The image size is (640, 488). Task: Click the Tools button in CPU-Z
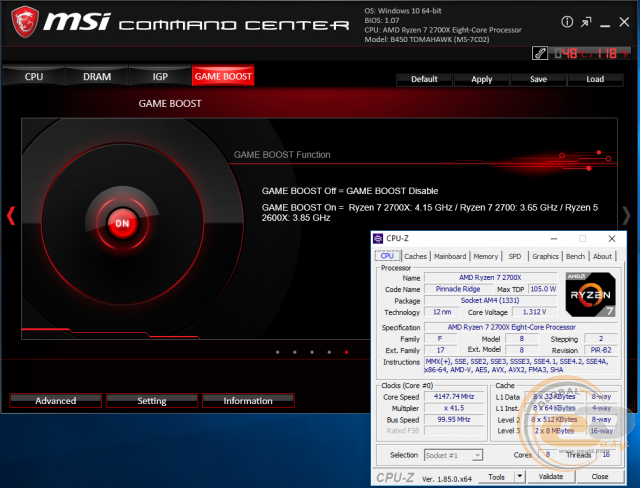click(496, 477)
